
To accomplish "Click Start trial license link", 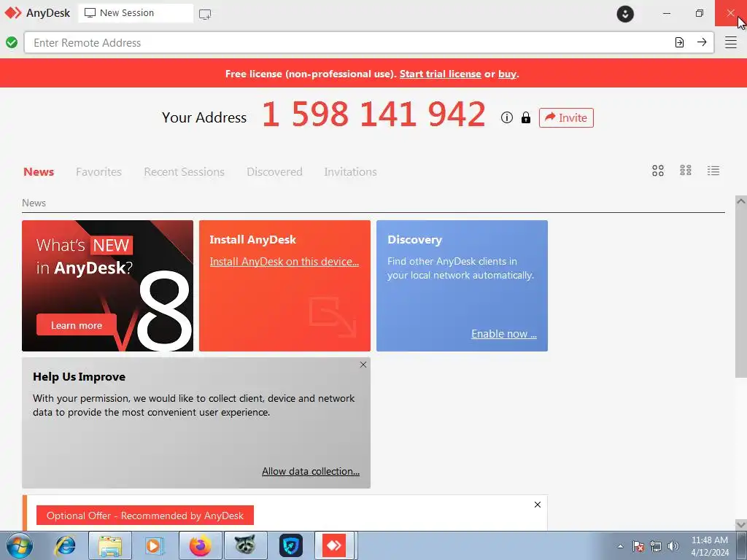I will coord(440,74).
